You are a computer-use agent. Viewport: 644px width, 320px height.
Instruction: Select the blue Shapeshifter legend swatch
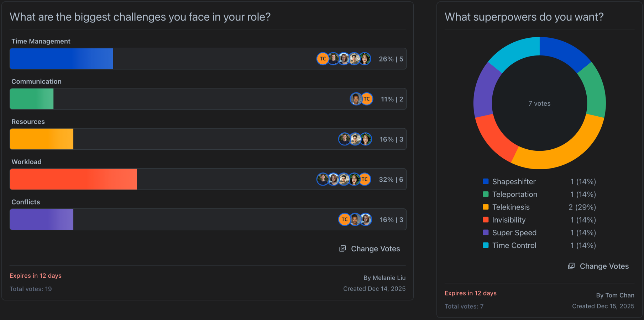coord(486,182)
